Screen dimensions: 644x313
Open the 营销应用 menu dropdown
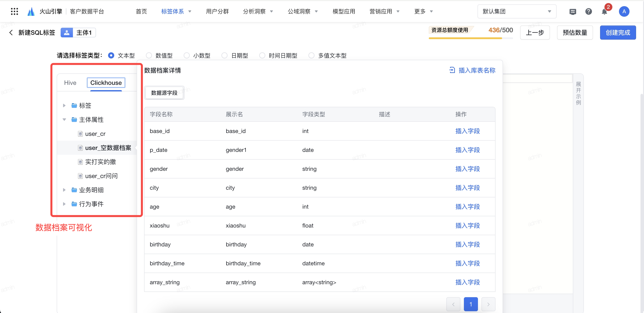(385, 11)
